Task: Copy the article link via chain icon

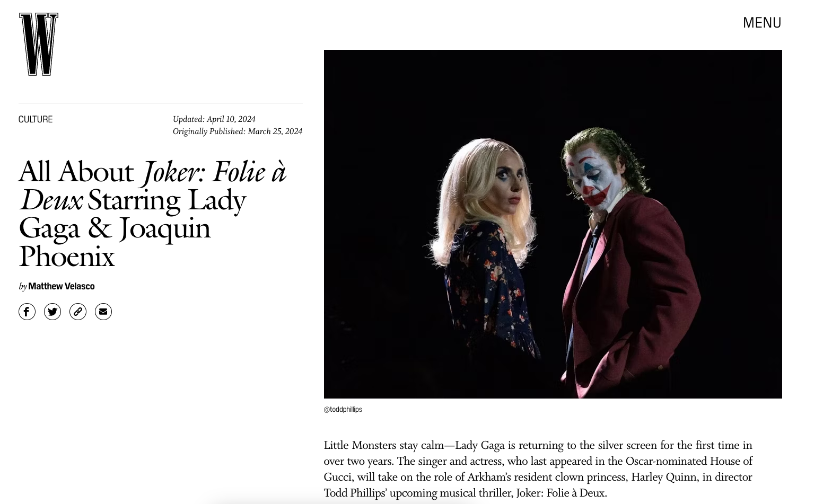Action: pos(78,312)
